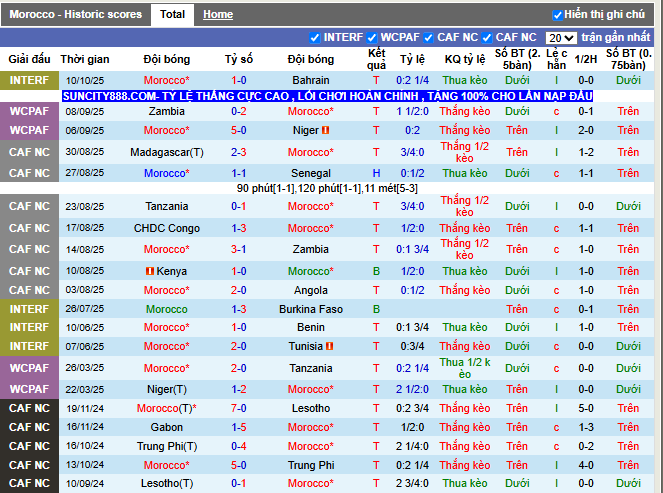Screen dimensions: 663x493
Task: Switch to the Home tab
Action: (218, 14)
